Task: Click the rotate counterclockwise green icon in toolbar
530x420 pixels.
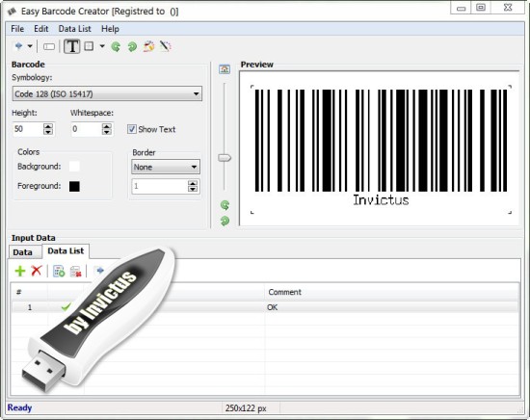Action: [x=116, y=46]
